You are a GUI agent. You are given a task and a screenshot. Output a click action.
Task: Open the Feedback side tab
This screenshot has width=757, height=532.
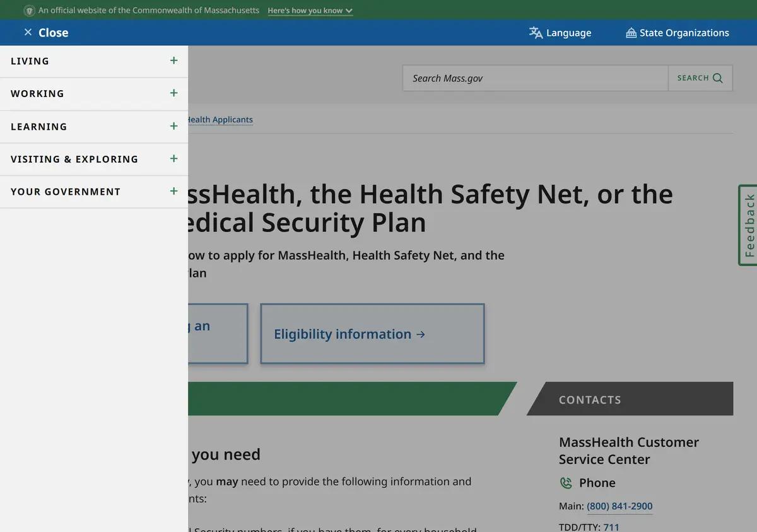pos(748,225)
